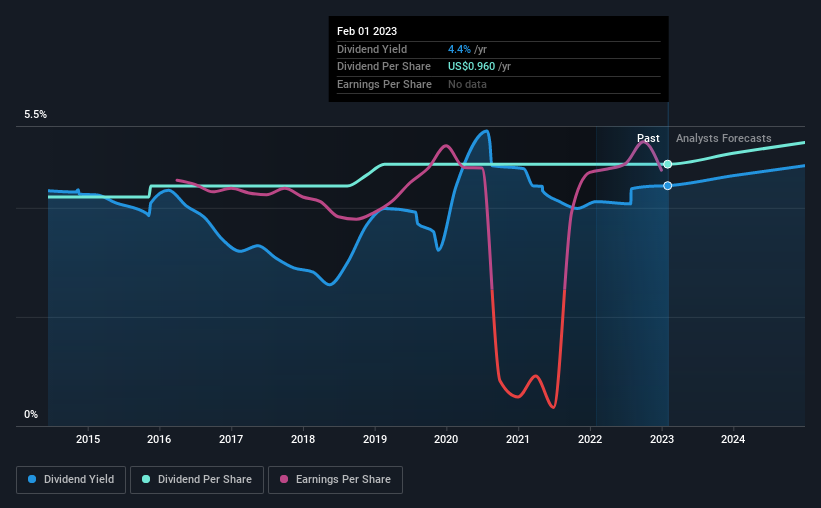Screen dimensions: 821x508
Task: Click the 4.4% dividend yield tooltip value
Action: pos(458,49)
